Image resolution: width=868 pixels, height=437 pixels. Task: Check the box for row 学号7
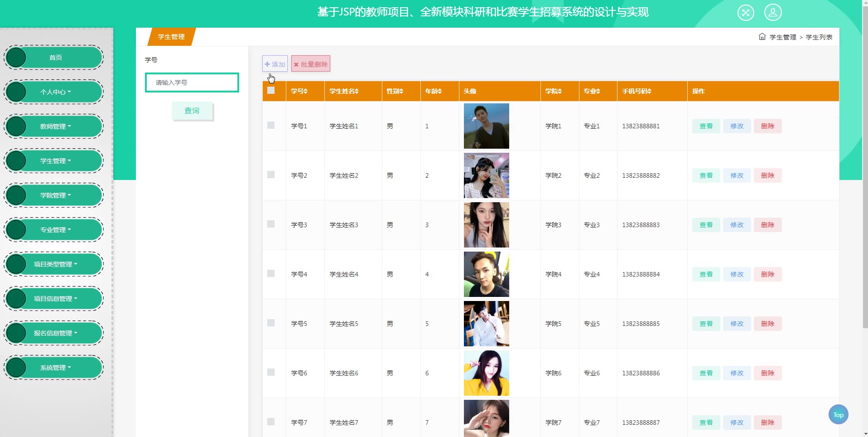(x=271, y=422)
